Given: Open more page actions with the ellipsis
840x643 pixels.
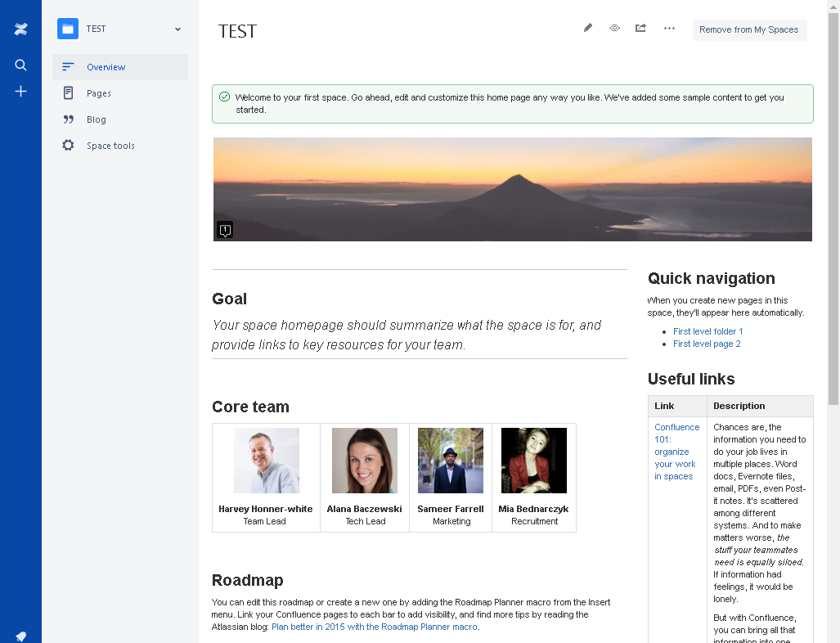Looking at the screenshot, I should pyautogui.click(x=669, y=28).
